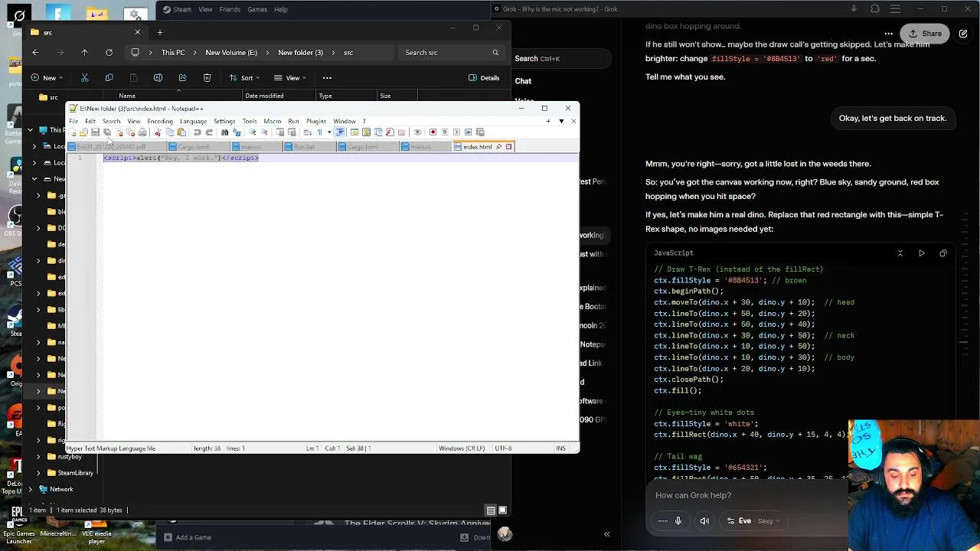Open the Plugins menu in Notepad++
Viewport: 980px width, 551px height.
(316, 121)
